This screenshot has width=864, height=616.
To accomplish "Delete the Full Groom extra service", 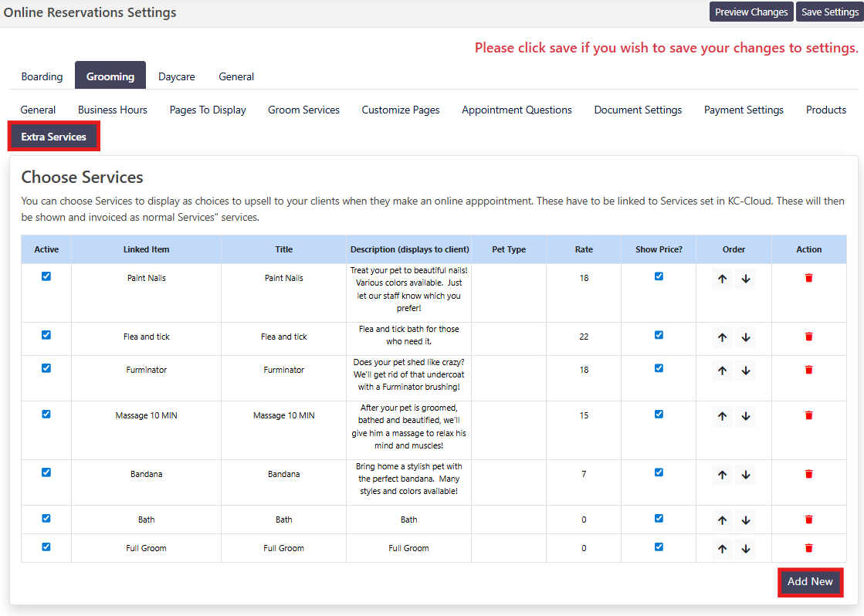I will (x=808, y=548).
